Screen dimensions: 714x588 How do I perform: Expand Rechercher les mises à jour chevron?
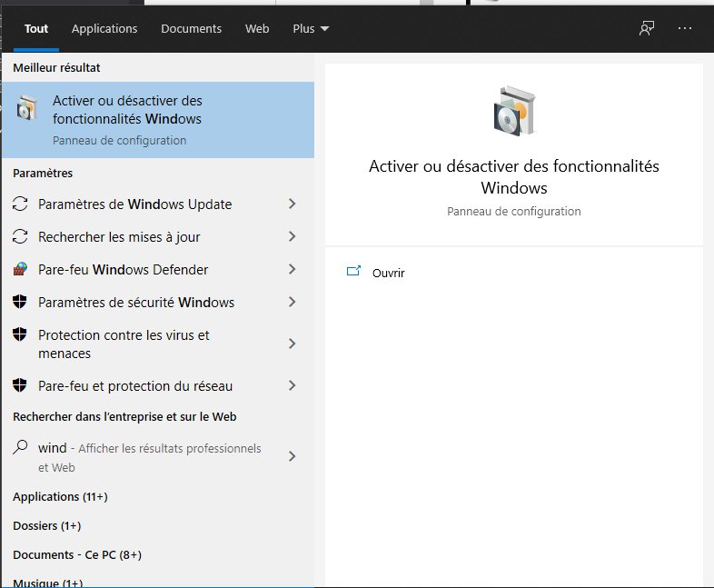point(293,236)
